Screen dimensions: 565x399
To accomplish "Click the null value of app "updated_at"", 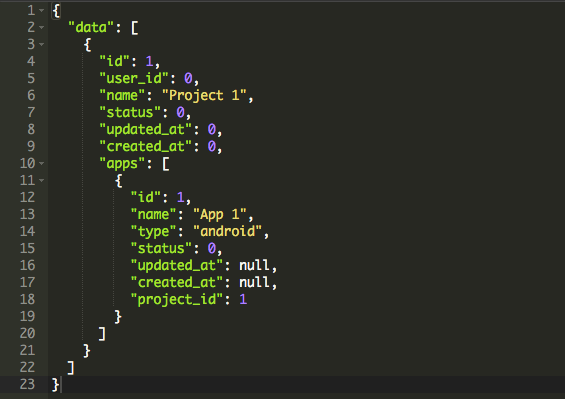I will click(254, 266).
